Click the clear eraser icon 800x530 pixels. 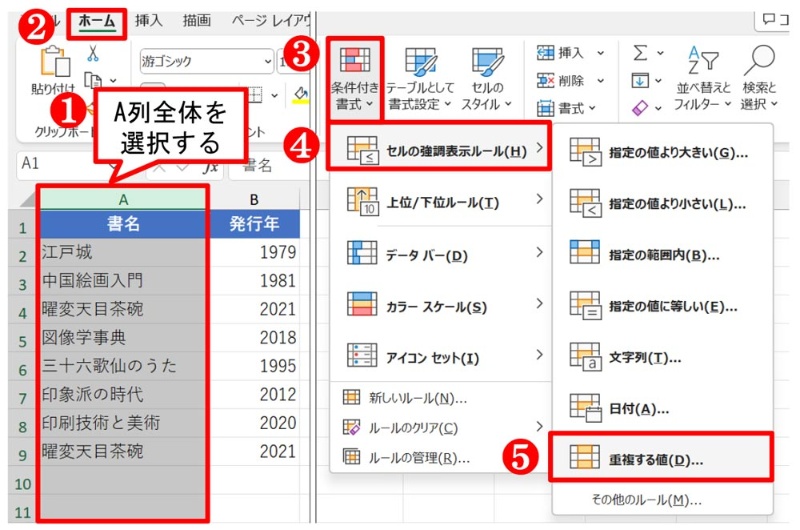tap(640, 108)
